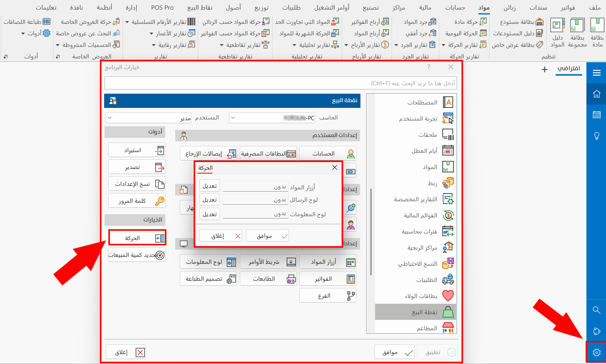Viewport: 606px width, 364px height.
Task: Open الفرع branch button
Action: point(328,296)
